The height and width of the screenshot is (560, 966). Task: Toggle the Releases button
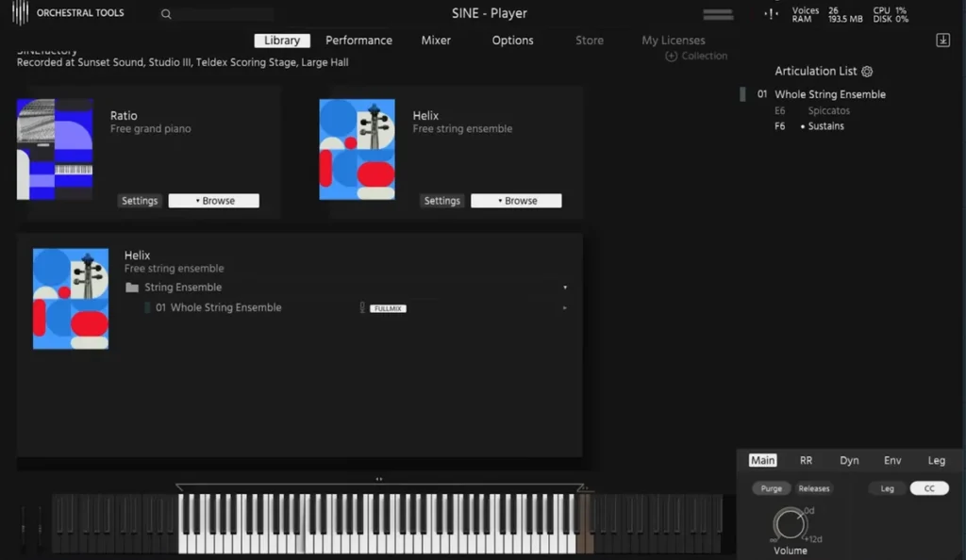[x=814, y=488]
